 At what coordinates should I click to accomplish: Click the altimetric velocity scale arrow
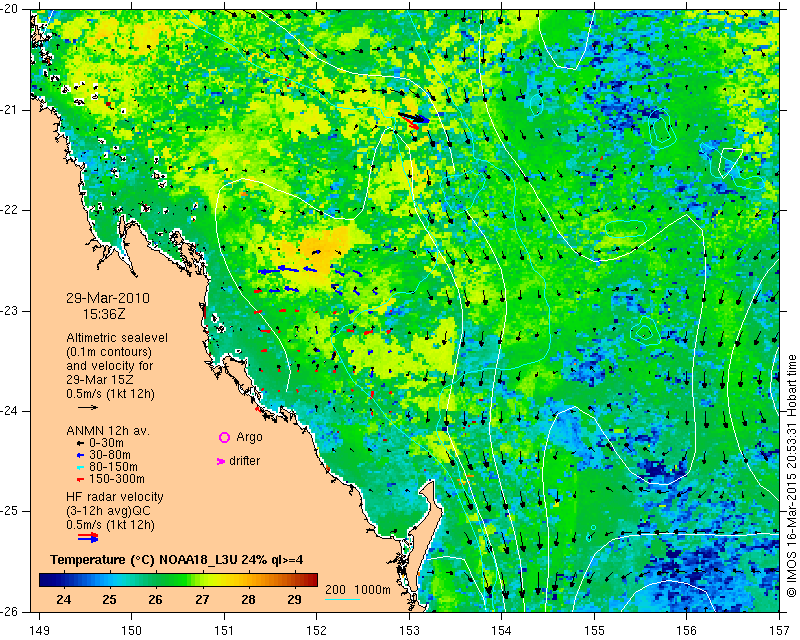point(88,408)
